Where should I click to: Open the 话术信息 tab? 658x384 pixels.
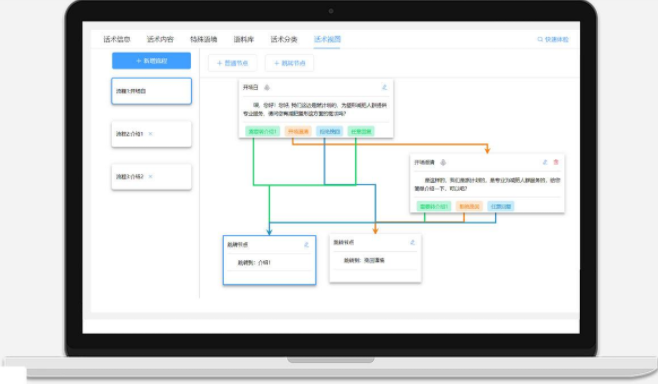(x=117, y=39)
